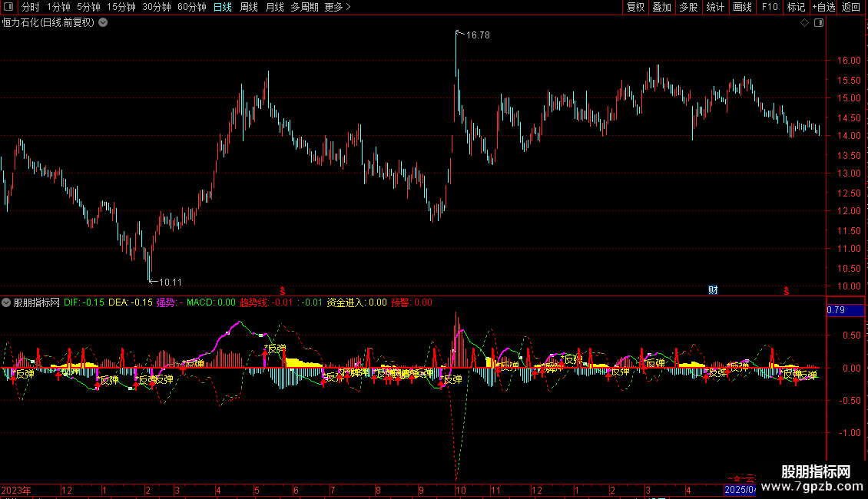Open the 统计 statistics button
Screen dimensions: 868x499
(715, 7)
